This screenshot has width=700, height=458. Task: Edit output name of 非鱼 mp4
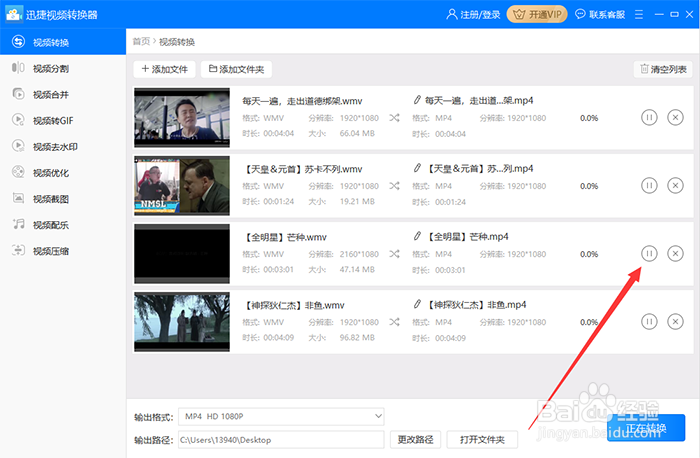[417, 304]
